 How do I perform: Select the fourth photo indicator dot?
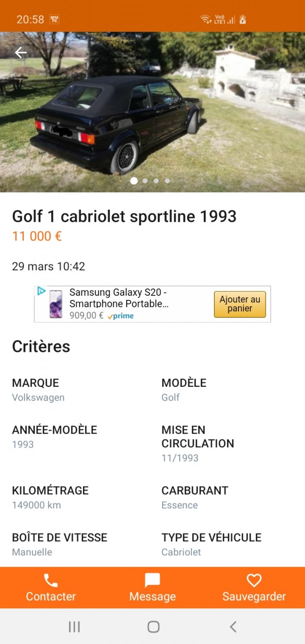click(167, 181)
